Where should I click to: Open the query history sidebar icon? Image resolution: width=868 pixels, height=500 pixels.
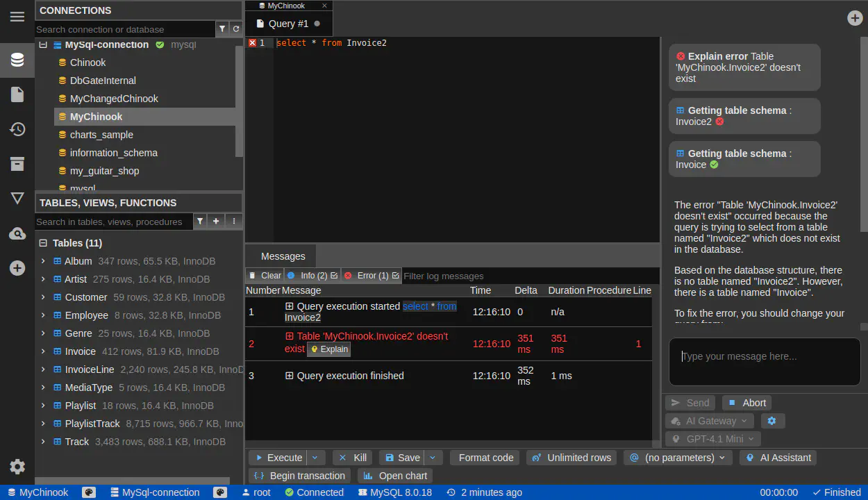coord(17,129)
